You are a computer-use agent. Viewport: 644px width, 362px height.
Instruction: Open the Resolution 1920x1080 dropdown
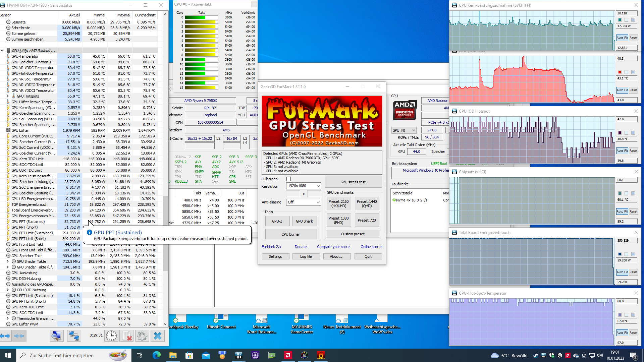pyautogui.click(x=304, y=186)
